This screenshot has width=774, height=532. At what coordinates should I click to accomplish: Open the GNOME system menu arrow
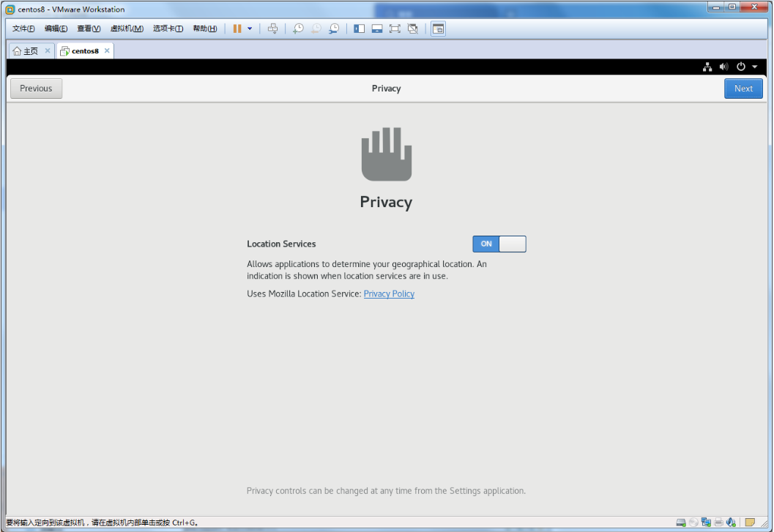755,67
